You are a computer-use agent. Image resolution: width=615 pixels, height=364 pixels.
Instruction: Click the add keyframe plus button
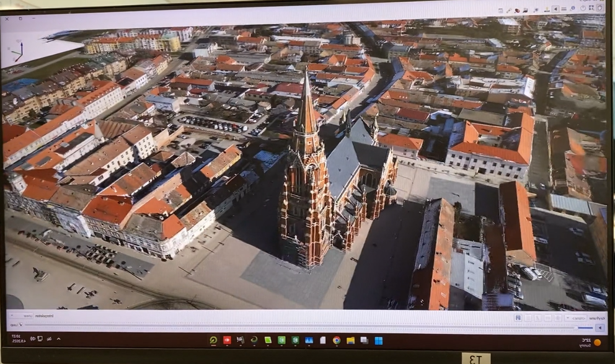click(557, 317)
